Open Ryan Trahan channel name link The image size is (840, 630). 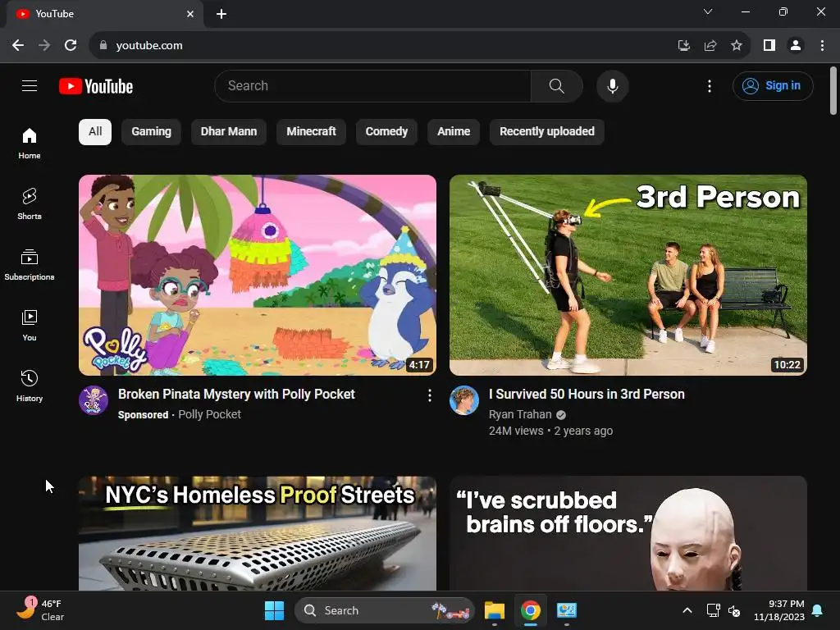tap(520, 414)
